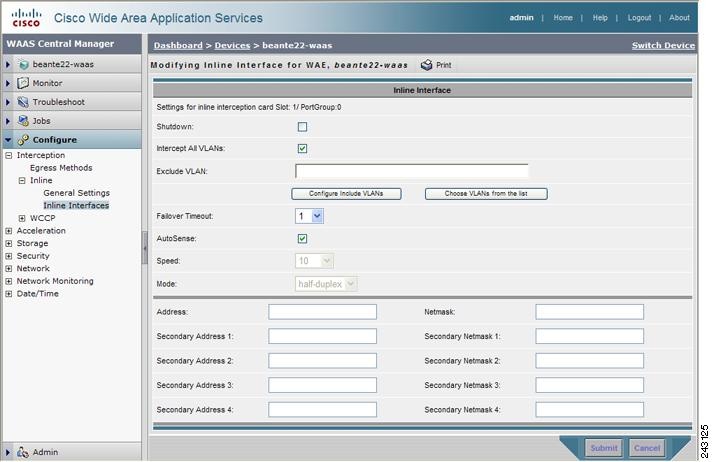Focus the Secondary Netmask 1 field

(x=589, y=336)
